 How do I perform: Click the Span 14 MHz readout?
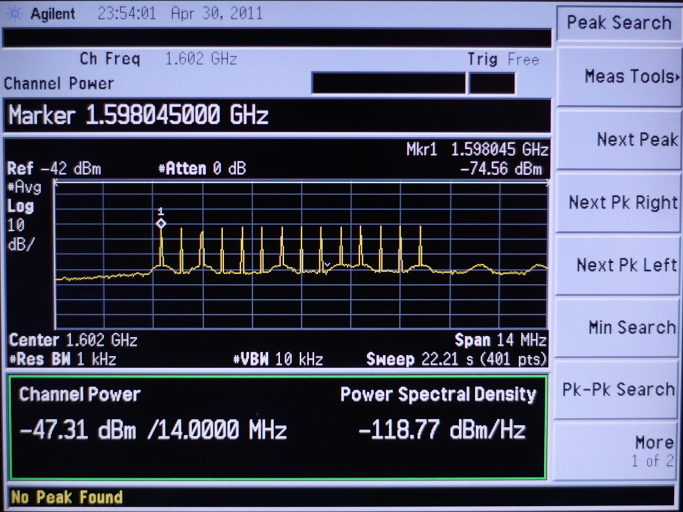[500, 341]
